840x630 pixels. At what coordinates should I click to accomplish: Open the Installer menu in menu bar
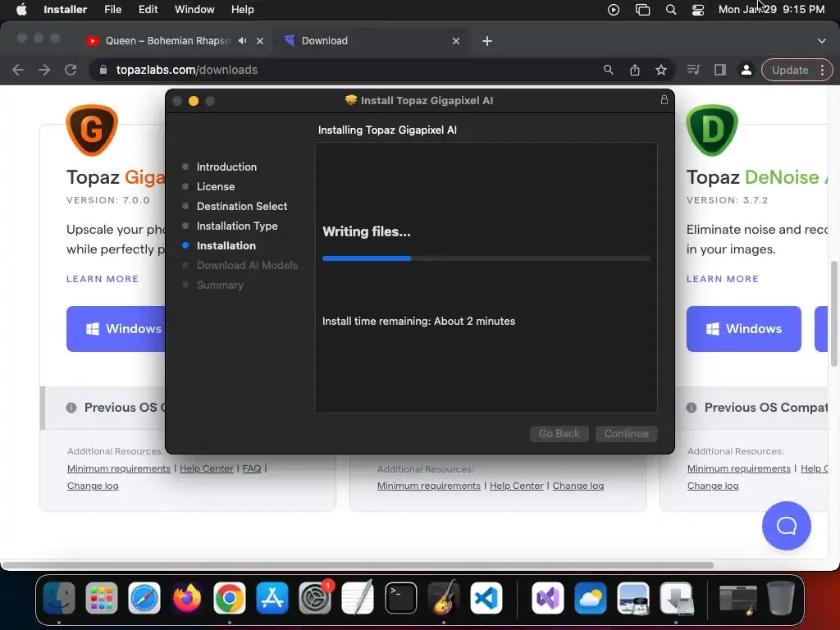pyautogui.click(x=65, y=10)
